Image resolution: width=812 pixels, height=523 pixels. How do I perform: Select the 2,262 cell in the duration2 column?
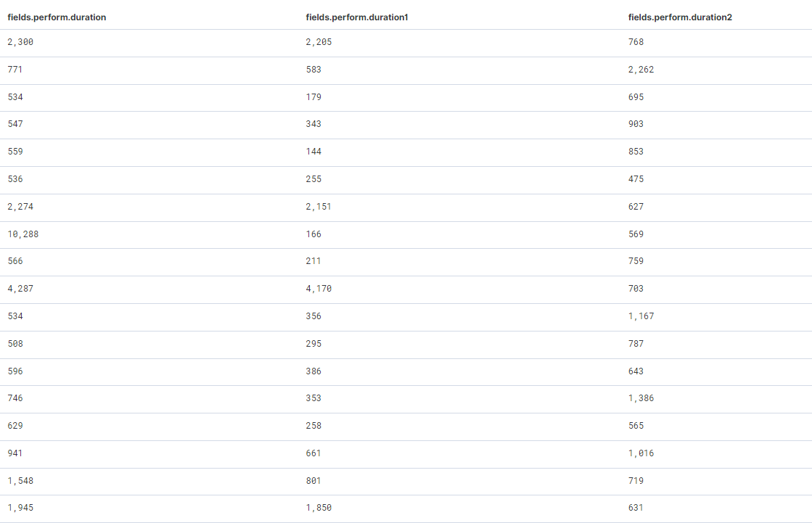click(641, 70)
